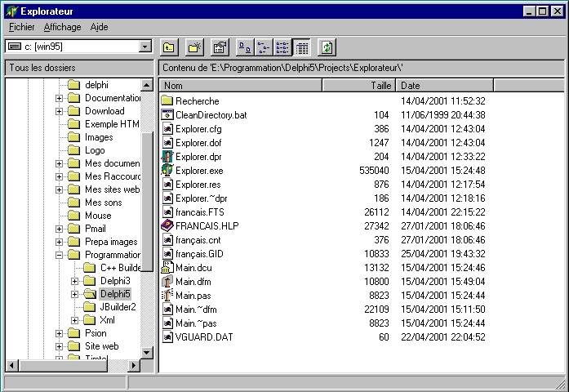This screenshot has height=392, width=569.
Task: Create a new folder using toolbar icon
Action: 194,47
